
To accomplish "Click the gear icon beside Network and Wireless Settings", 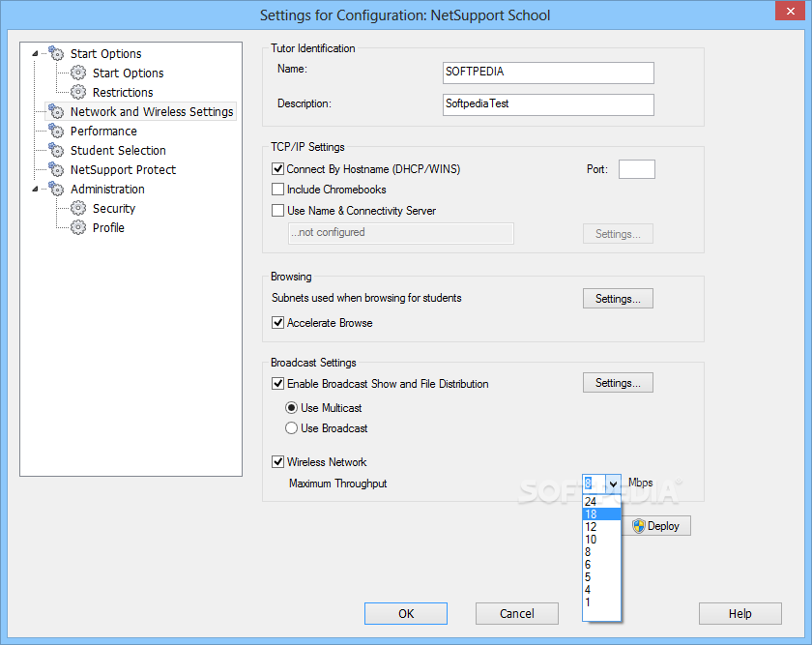I will point(56,111).
